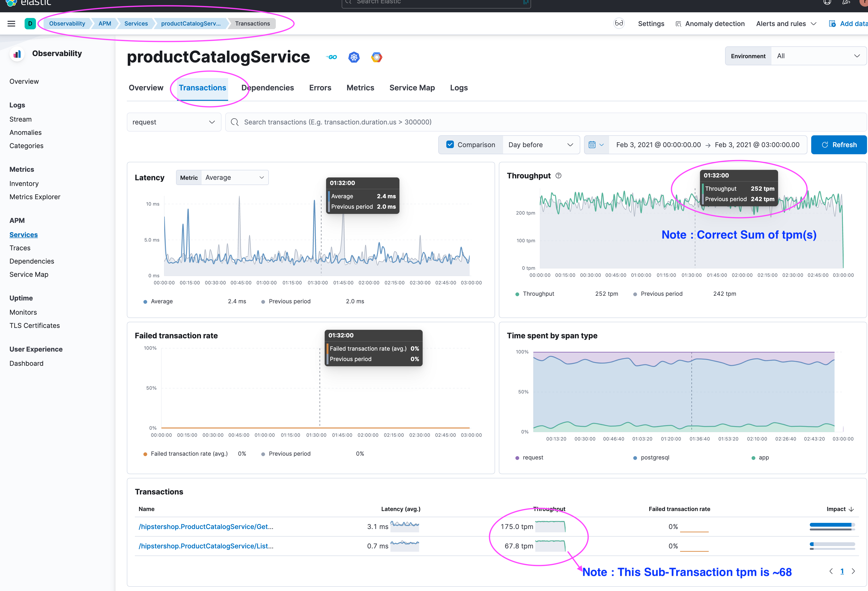Toggle postgresql series in span type legend
This screenshot has width=868, height=591.
[x=655, y=457]
